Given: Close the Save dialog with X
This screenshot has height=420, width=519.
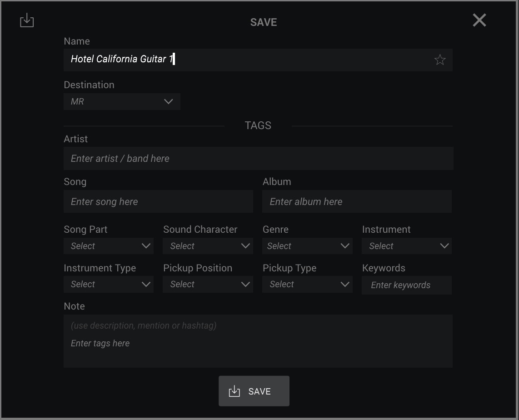Looking at the screenshot, I should (479, 20).
